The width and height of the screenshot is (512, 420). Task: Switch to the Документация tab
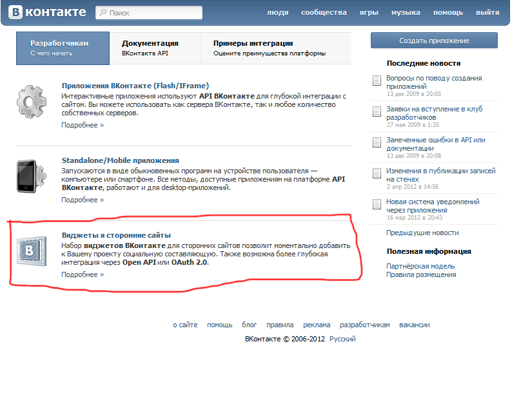click(x=155, y=48)
